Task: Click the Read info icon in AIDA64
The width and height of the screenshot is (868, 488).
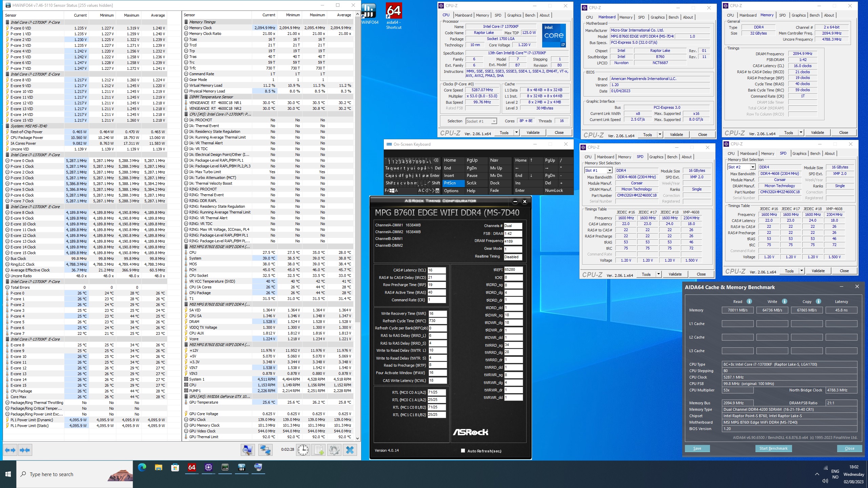Action: pyautogui.click(x=749, y=301)
